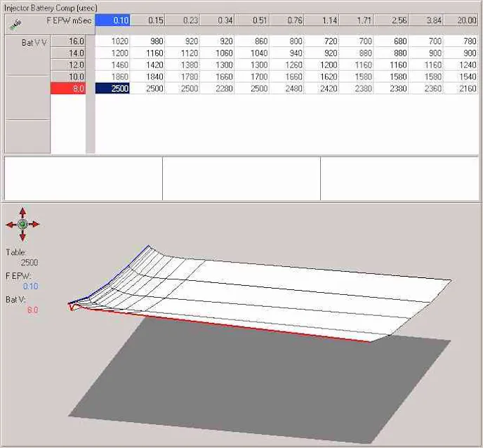Click the green center button of rotate control
Viewport: 483px width, 448px height.
coord(22,225)
